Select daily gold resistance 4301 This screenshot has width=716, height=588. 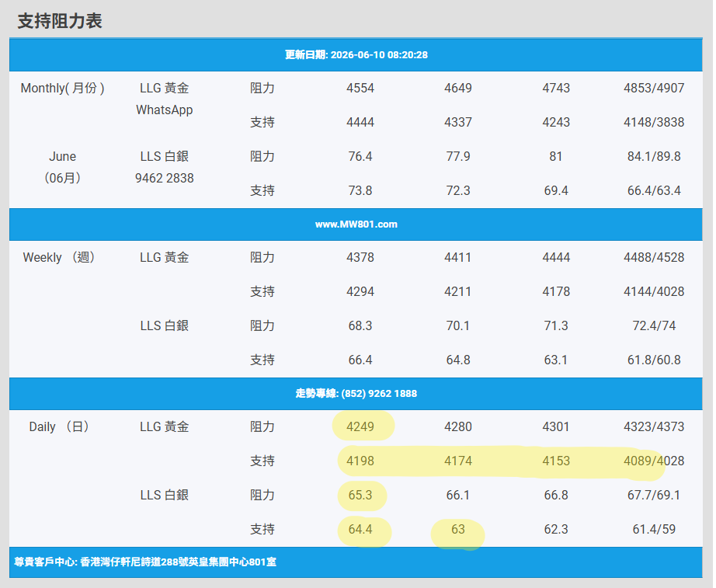[x=556, y=426]
